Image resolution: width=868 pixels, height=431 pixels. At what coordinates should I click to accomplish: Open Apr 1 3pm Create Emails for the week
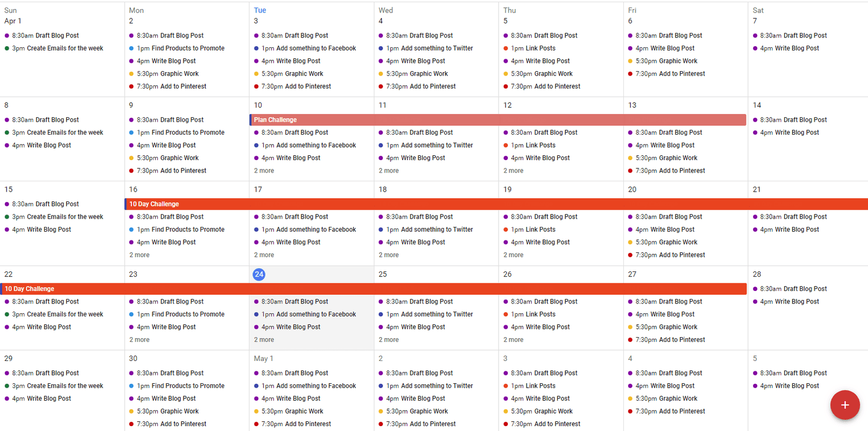54,48
